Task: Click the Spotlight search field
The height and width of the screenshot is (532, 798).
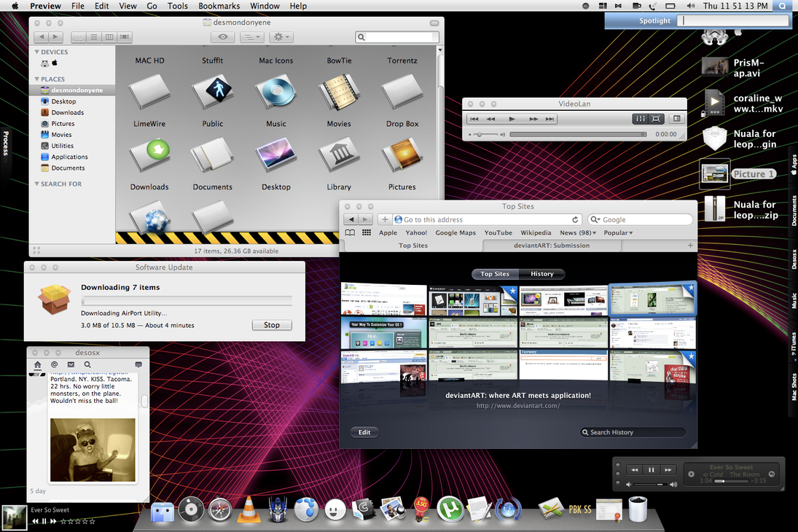Action: click(x=735, y=20)
